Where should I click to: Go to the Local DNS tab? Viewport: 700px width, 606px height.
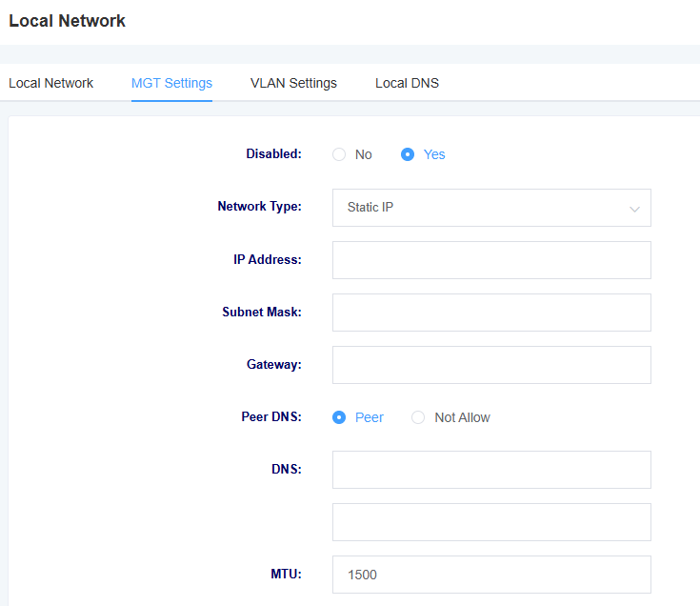click(407, 83)
